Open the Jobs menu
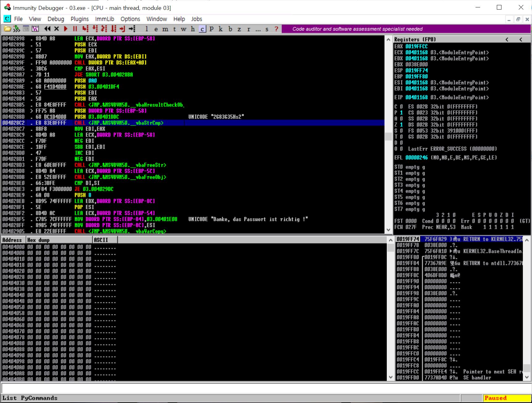 click(x=197, y=19)
